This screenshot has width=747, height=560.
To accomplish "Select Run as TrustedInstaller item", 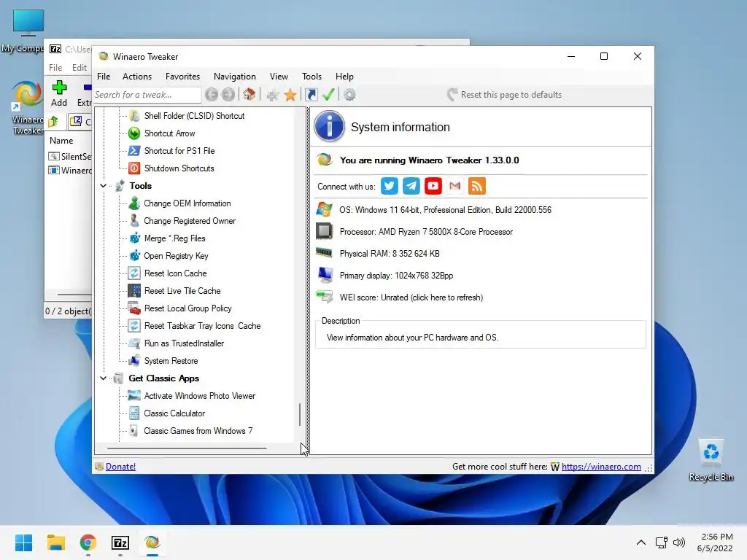I will click(184, 343).
